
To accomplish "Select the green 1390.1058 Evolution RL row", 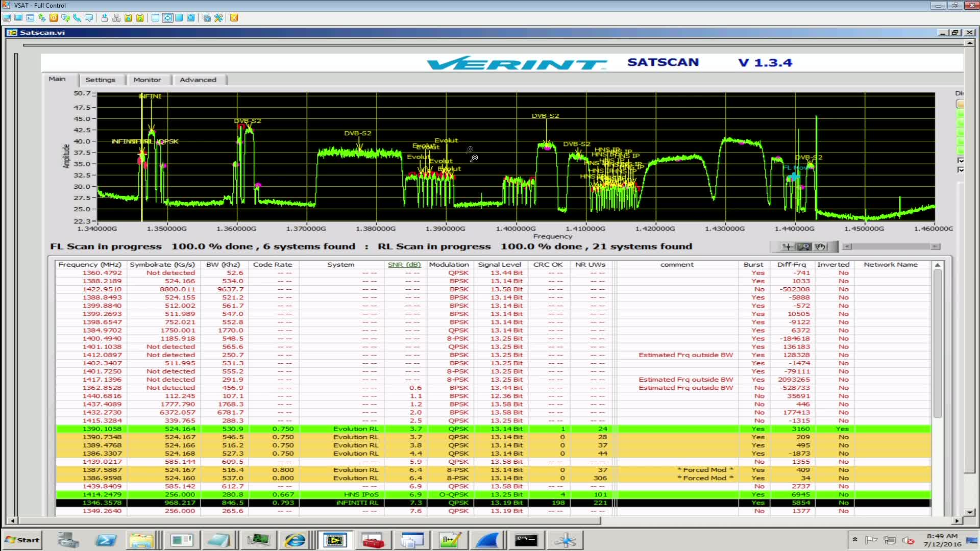I will pyautogui.click(x=494, y=429).
